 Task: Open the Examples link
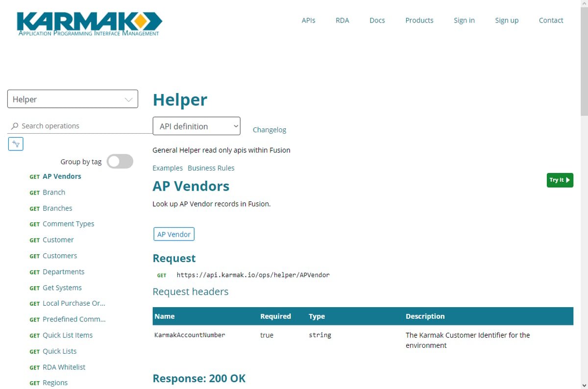(x=168, y=168)
